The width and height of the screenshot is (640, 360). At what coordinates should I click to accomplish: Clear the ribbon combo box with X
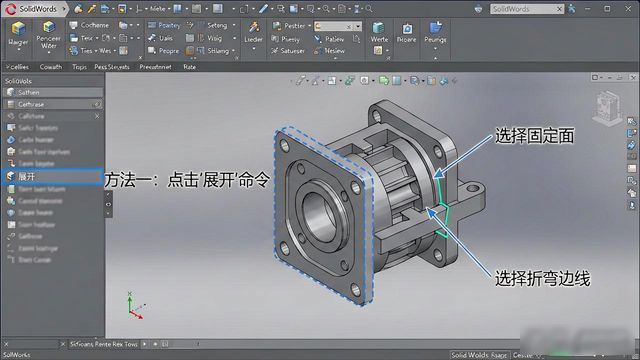coord(349,27)
